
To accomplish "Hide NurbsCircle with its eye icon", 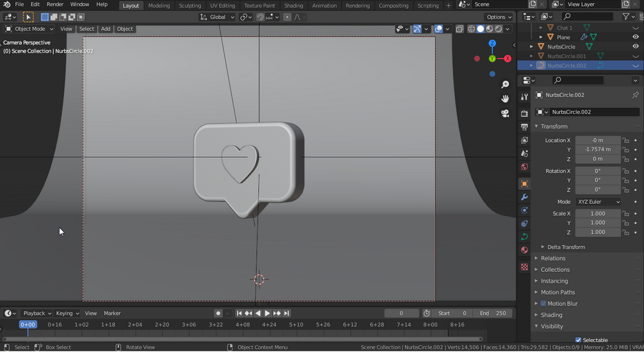I will [x=636, y=46].
